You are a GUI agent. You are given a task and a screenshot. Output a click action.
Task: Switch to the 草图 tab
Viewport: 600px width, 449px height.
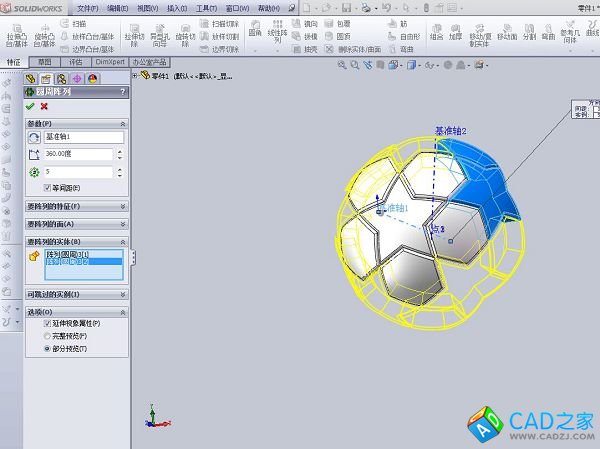(x=44, y=61)
